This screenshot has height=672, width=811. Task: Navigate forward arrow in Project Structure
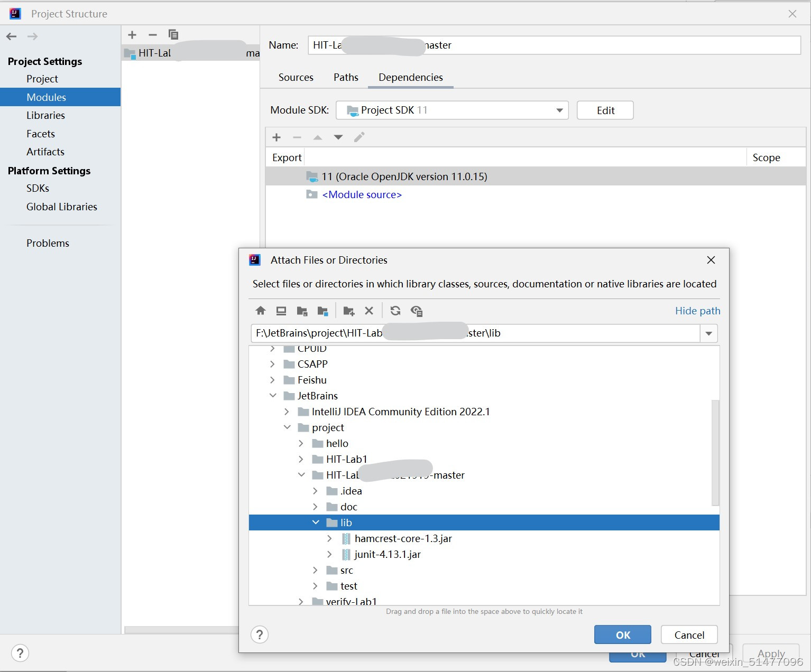32,36
